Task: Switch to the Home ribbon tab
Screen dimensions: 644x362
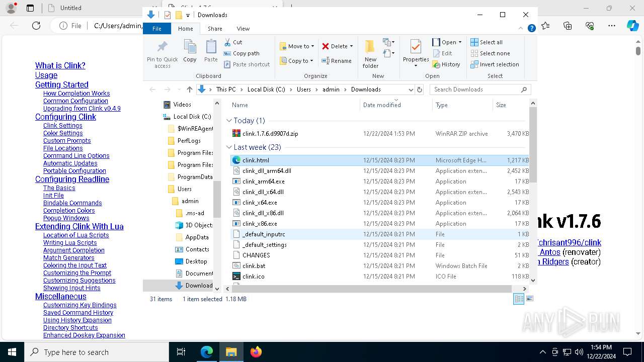Action: [x=185, y=29]
